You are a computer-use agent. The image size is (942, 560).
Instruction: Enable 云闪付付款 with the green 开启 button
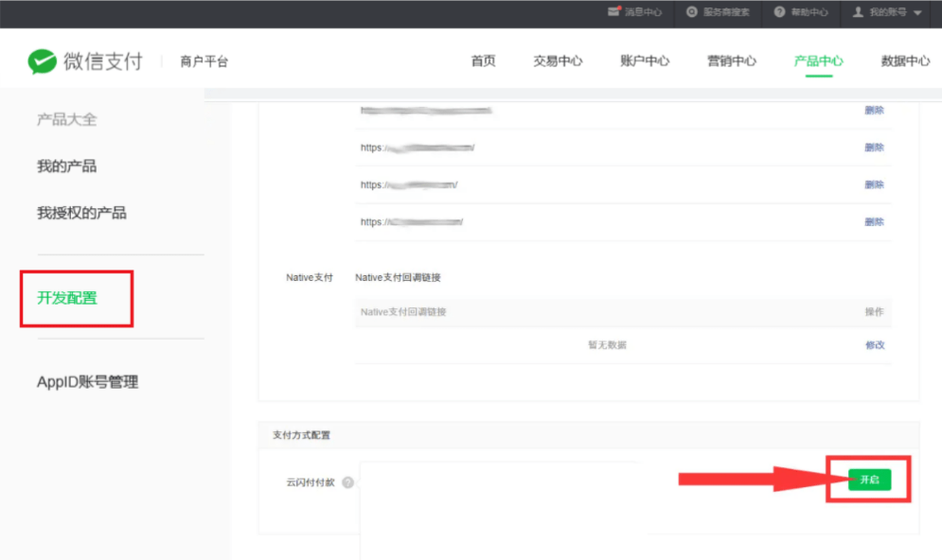(869, 480)
